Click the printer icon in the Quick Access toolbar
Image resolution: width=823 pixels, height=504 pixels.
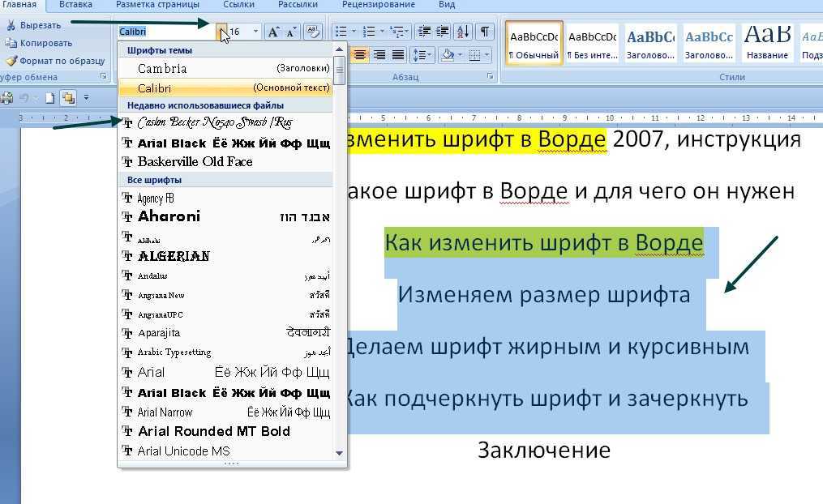(6, 98)
